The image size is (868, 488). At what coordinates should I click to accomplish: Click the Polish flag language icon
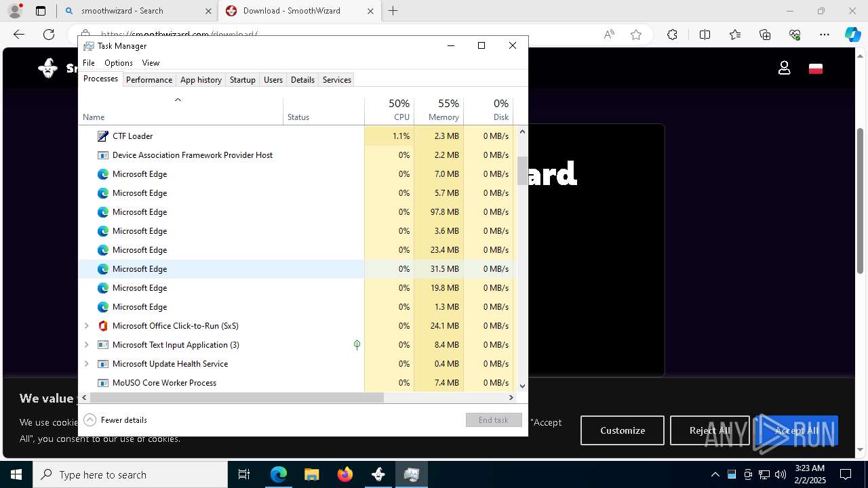click(x=816, y=68)
